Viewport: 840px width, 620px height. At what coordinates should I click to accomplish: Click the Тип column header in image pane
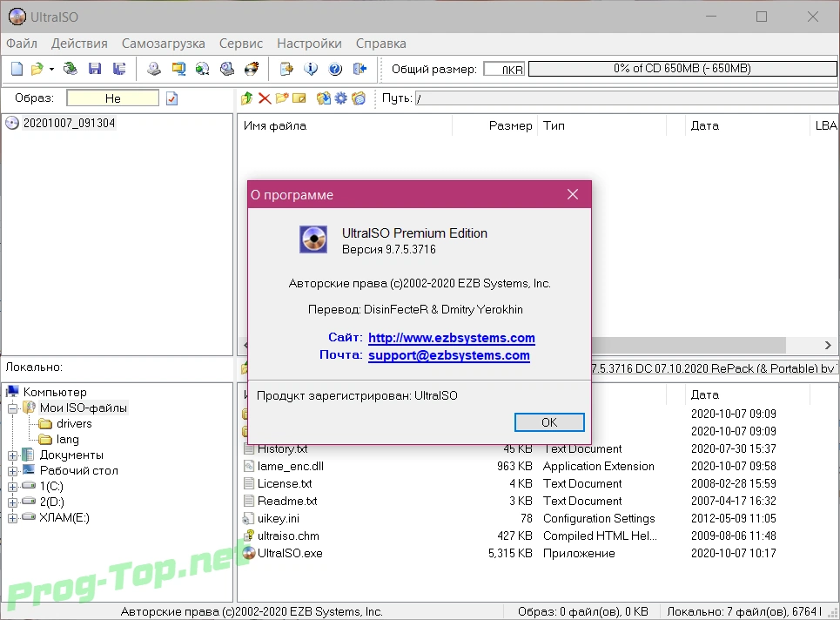point(602,126)
